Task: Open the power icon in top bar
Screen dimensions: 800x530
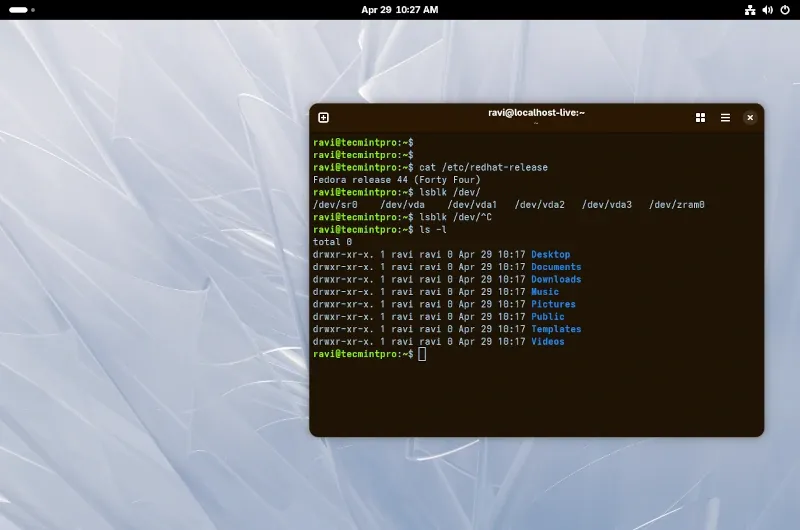Action: [x=785, y=10]
